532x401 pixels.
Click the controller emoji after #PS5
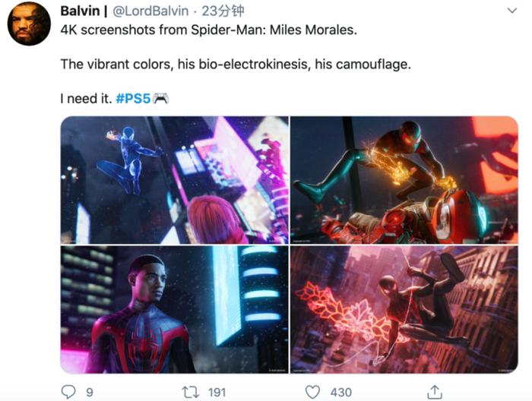(160, 99)
